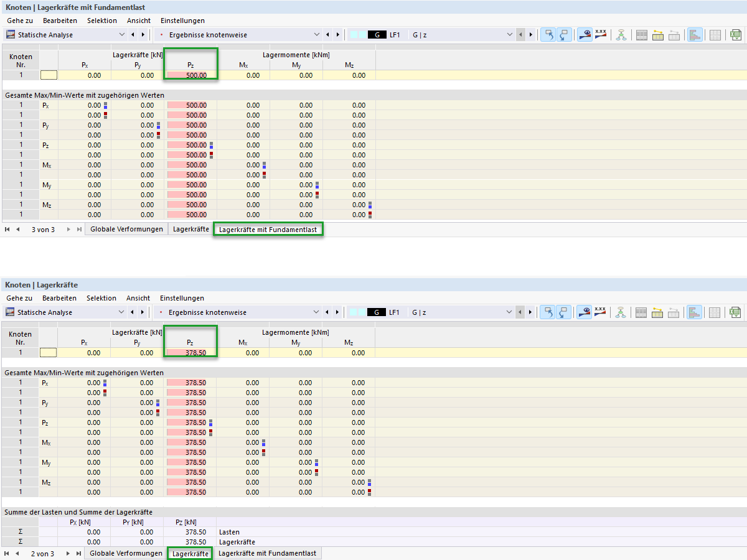Click 'Lagerkräfte' sum row label in summary
Viewport: 747px width, 560px height.
237,542
